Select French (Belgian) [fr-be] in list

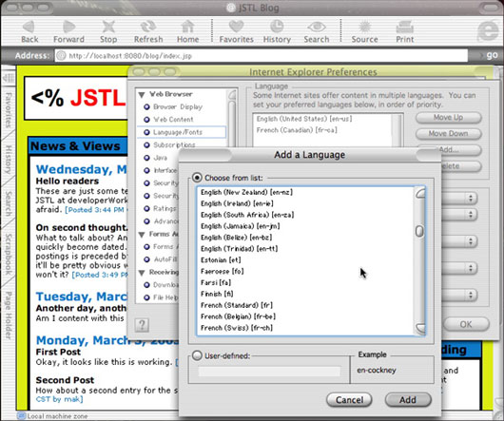click(x=238, y=316)
